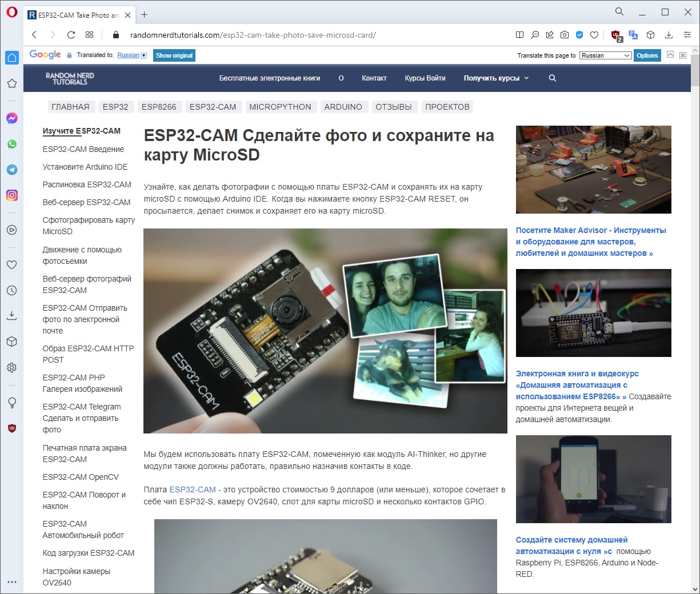
Task: Open the ESP32-CAM category tab
Action: click(213, 107)
